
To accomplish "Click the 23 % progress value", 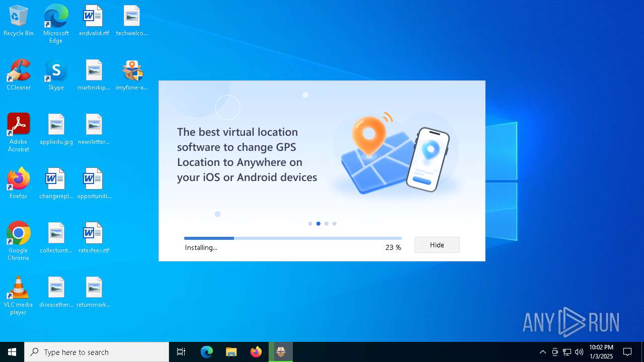I will (393, 247).
